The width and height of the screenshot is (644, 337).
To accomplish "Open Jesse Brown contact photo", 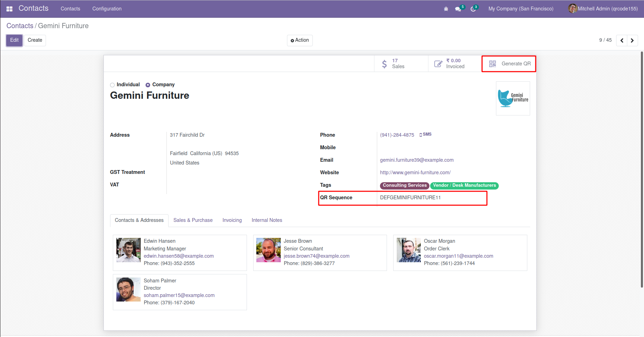I will pos(268,250).
